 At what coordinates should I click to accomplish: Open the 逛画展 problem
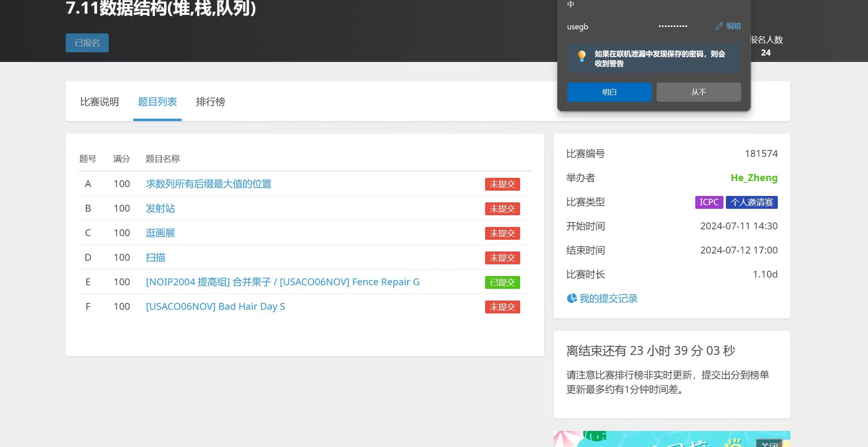point(160,233)
